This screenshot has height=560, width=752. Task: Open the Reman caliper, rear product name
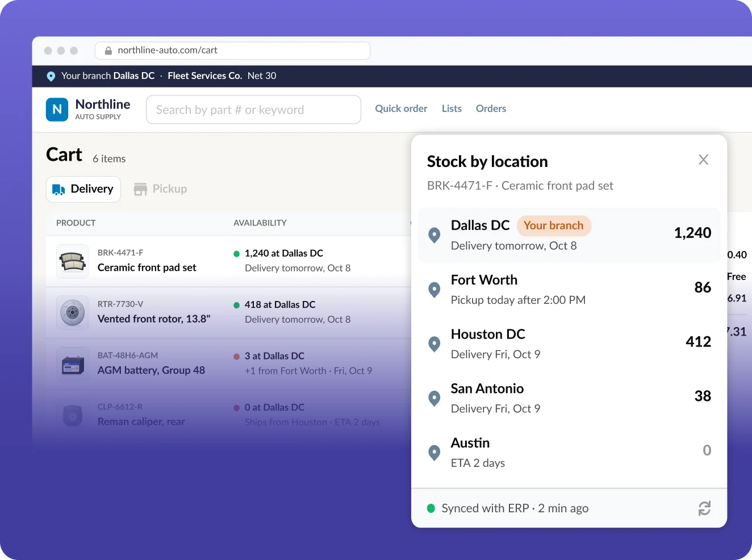[x=141, y=421]
